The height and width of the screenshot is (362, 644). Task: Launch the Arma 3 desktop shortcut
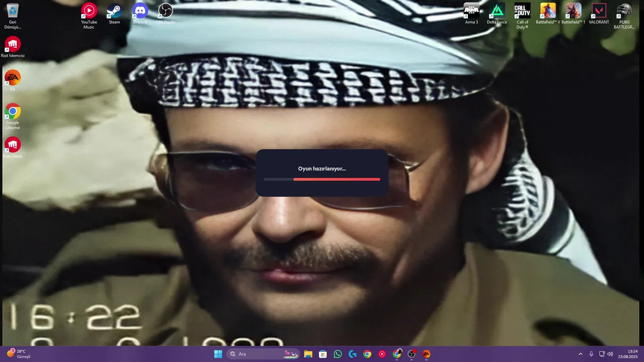[x=471, y=14]
